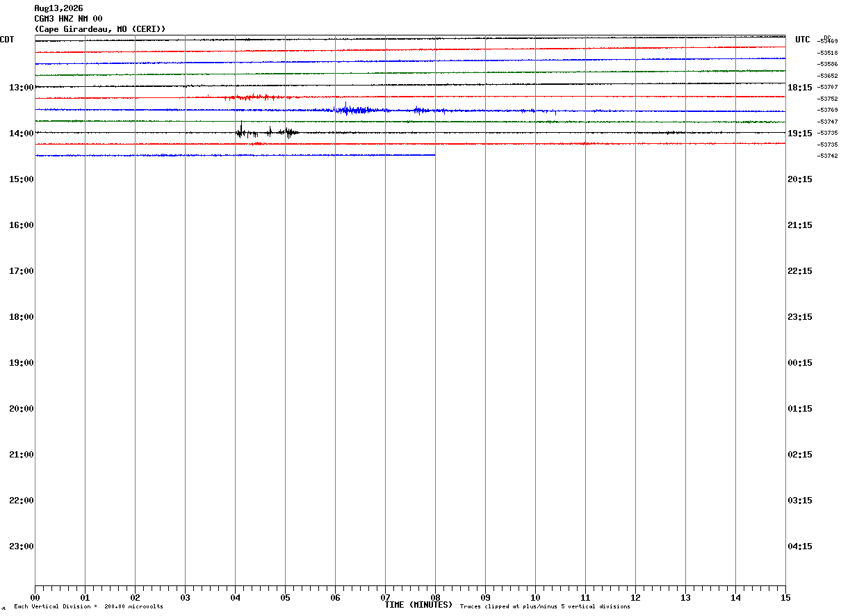Viewport: 841px width, 616px height.
Task: Click the 00 minute axis tick label
Action: tap(35, 598)
